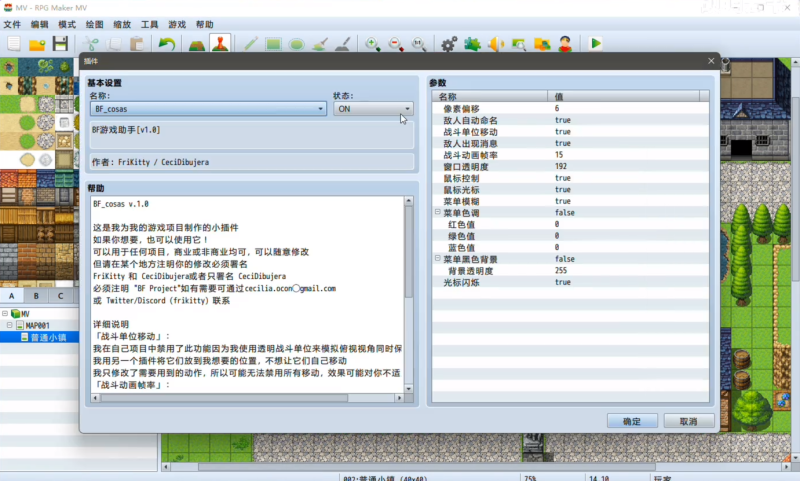Open the 帮助 menu

(205, 24)
